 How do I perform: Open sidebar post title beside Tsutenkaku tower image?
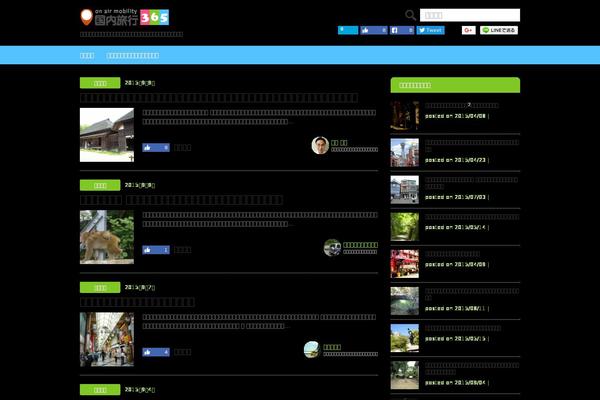(472, 145)
